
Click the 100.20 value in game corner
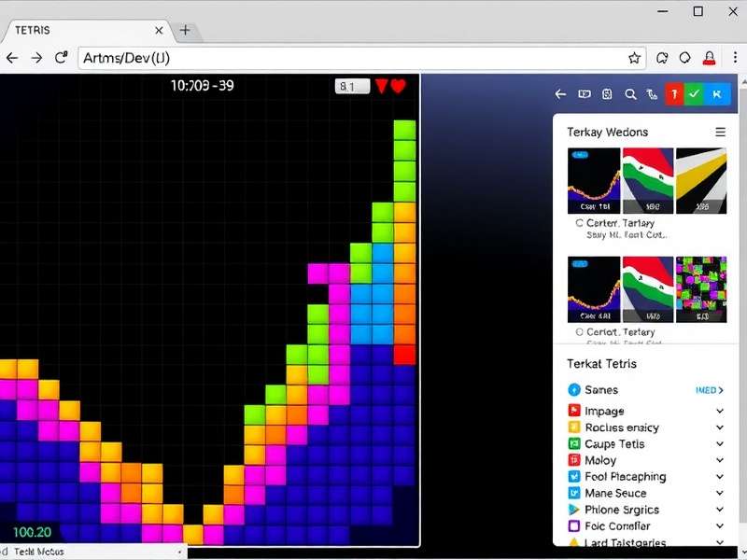click(x=32, y=532)
